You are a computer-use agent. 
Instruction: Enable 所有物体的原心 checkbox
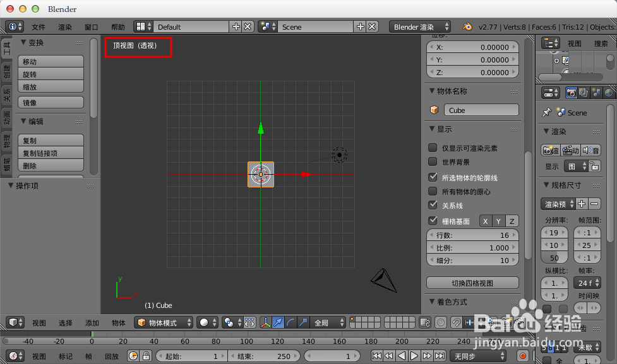pyautogui.click(x=433, y=191)
